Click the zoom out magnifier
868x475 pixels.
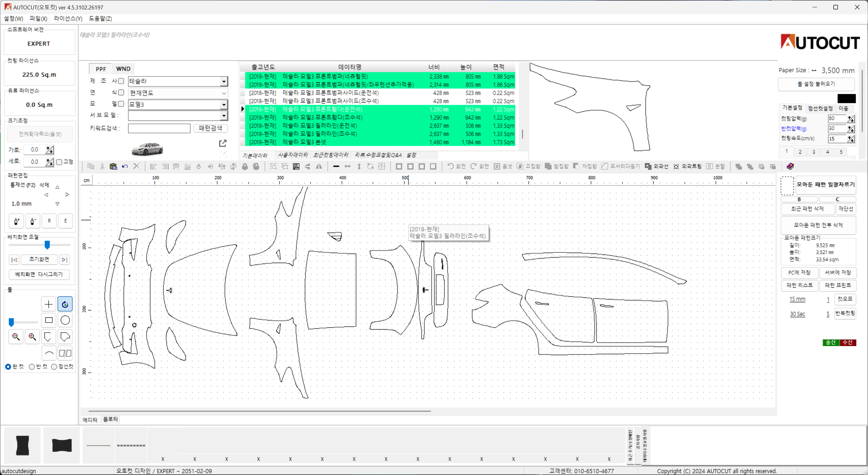coord(16,337)
